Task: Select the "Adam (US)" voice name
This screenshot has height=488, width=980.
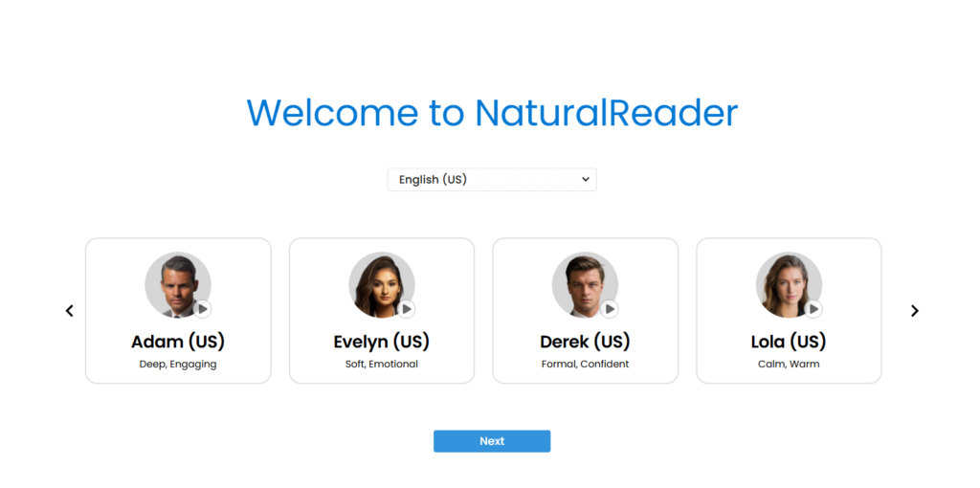Action: [178, 342]
